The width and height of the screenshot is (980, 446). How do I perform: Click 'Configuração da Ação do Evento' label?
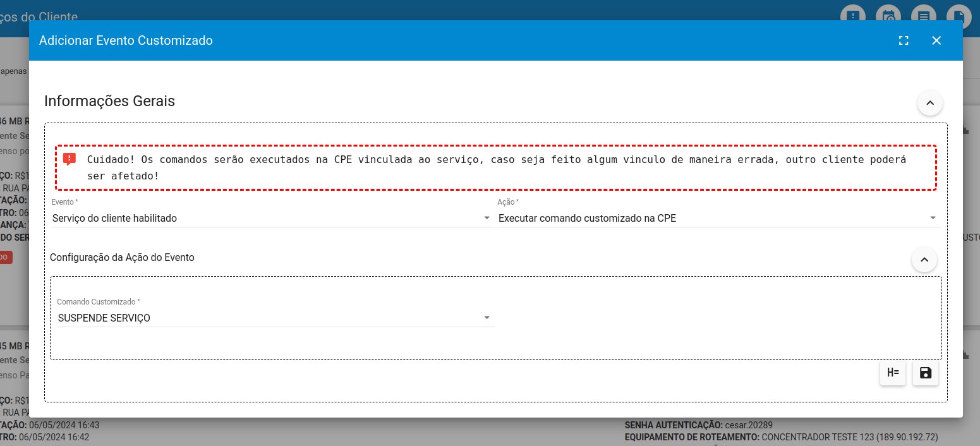point(122,257)
